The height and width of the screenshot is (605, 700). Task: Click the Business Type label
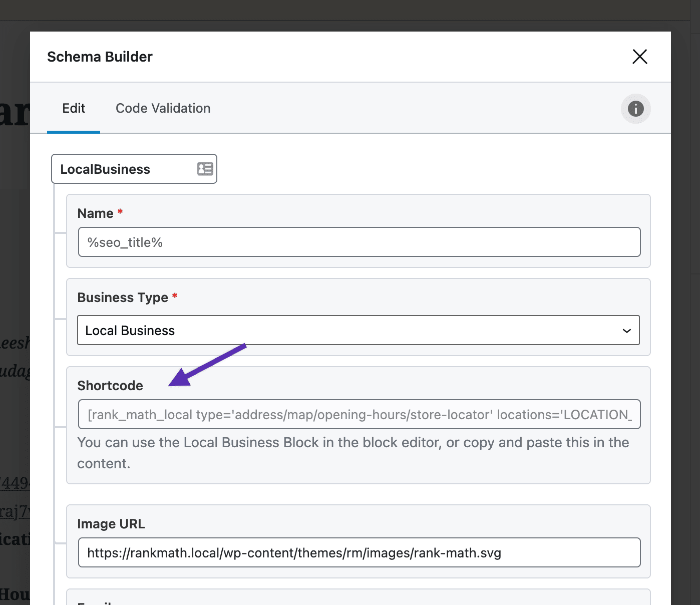[123, 297]
